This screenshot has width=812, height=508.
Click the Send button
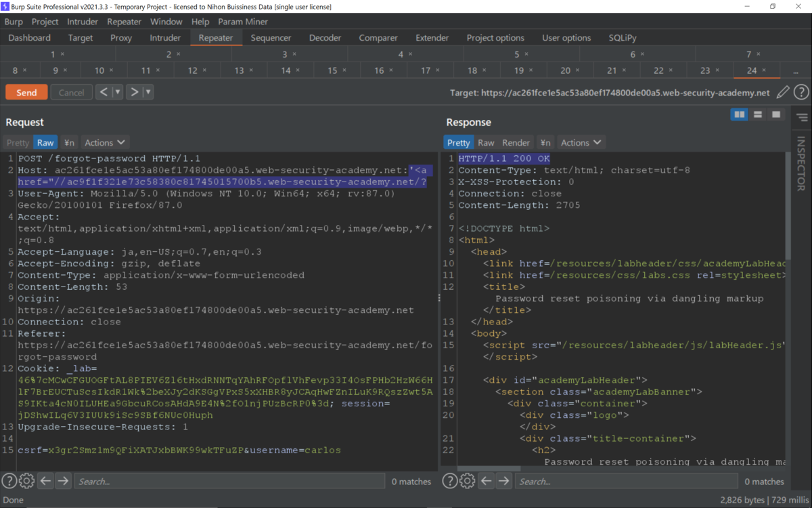[x=26, y=92]
